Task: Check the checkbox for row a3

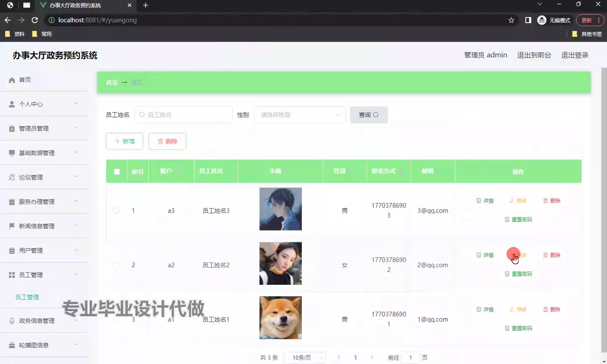Action: pos(116,210)
